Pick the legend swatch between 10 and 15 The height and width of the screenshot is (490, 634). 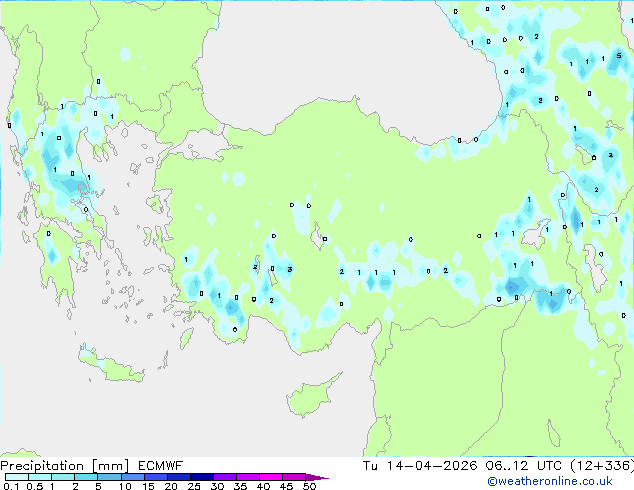[x=134, y=477]
